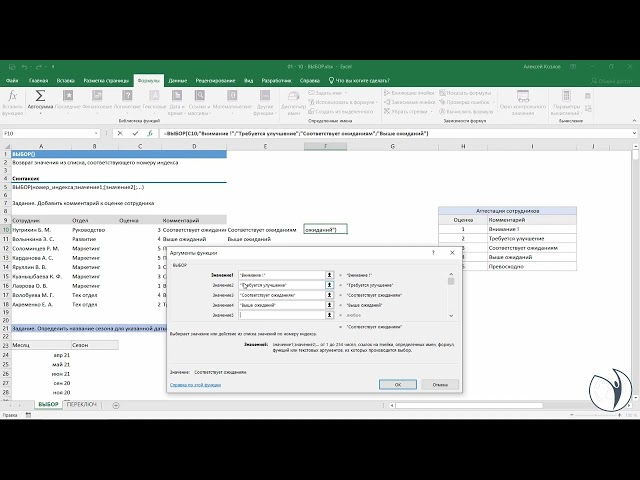Click the empty Значение5 input field

(282, 315)
